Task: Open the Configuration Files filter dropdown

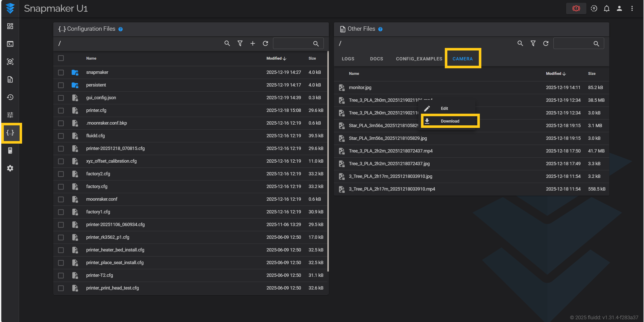Action: pyautogui.click(x=240, y=43)
